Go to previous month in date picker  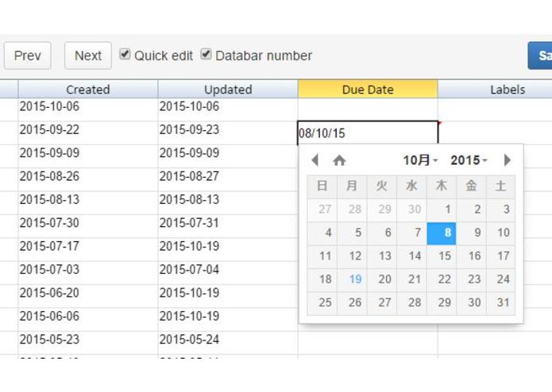tap(315, 160)
